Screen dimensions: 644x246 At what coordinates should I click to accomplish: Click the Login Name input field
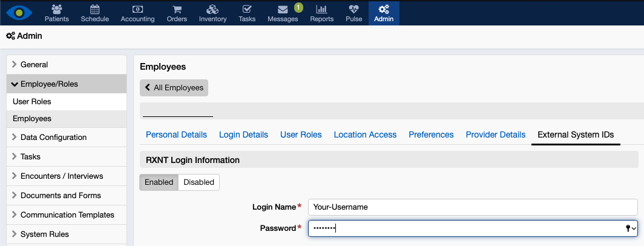tap(472, 207)
